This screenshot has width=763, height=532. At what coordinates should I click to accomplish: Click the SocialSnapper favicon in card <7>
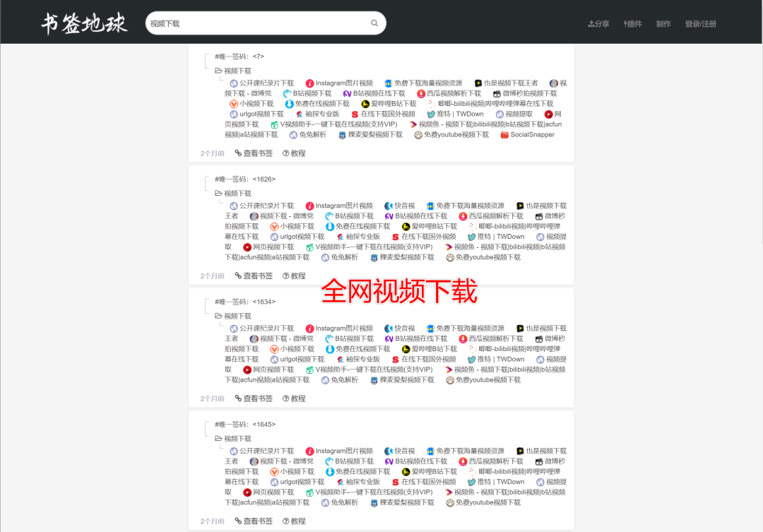(x=504, y=135)
